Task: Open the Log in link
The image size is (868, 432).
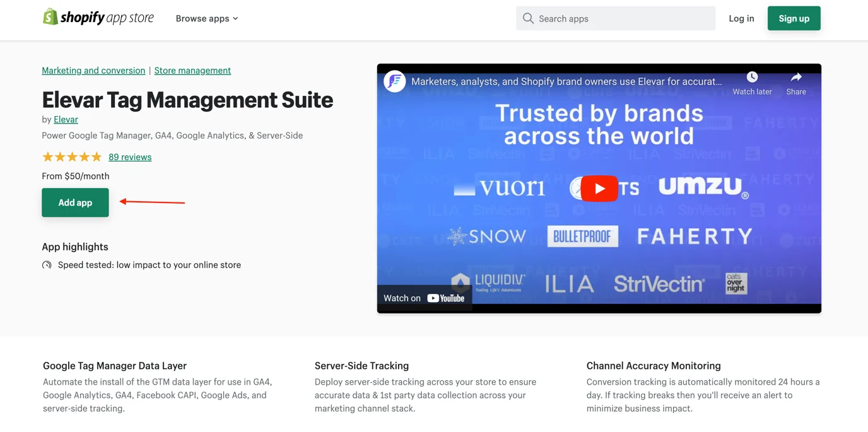Action: tap(741, 18)
